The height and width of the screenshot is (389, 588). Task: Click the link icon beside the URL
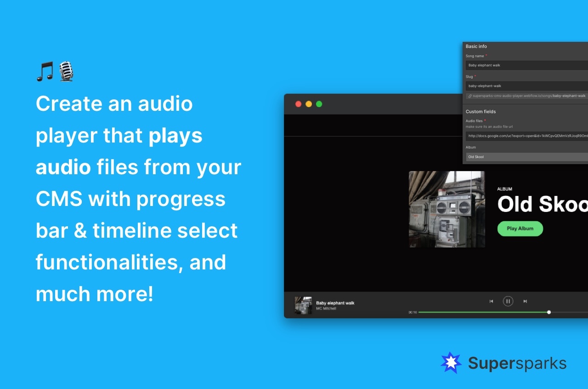pos(469,96)
